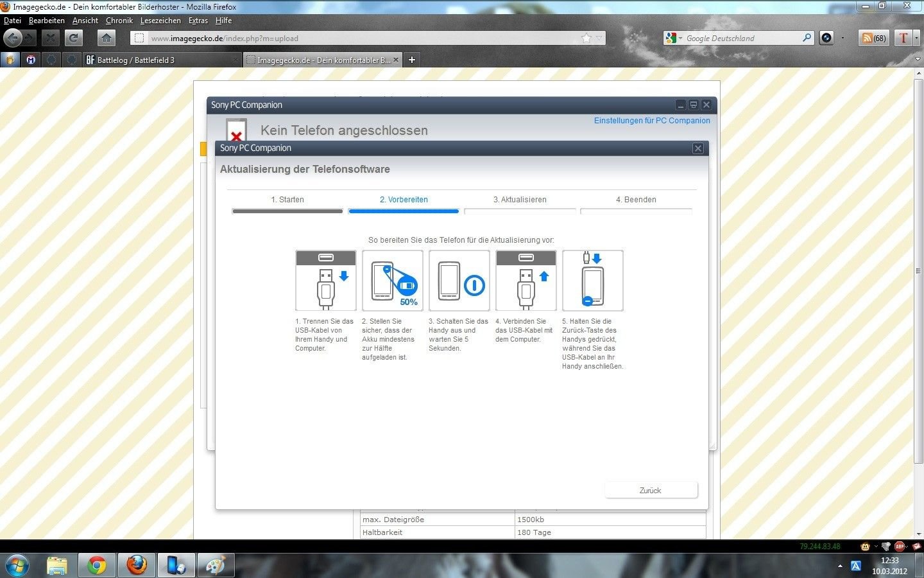Click the 2. Vorbereiten step progress bar
This screenshot has height=578, width=924.
click(x=404, y=211)
